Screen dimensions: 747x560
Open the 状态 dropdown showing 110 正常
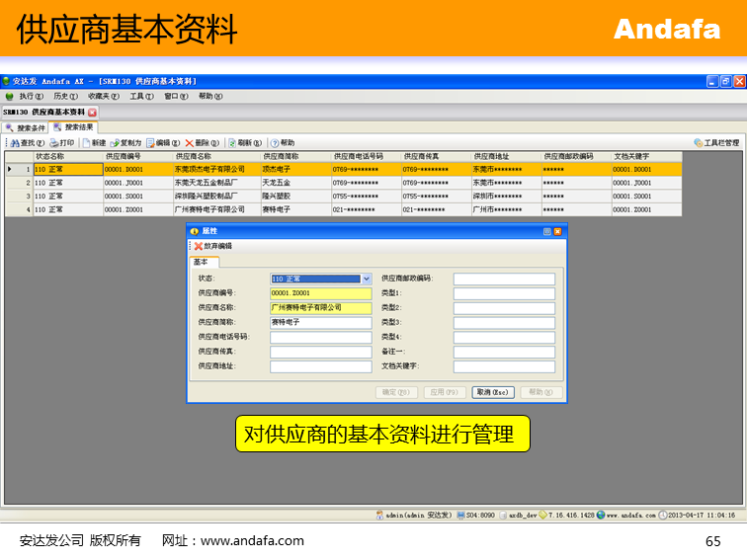(366, 280)
